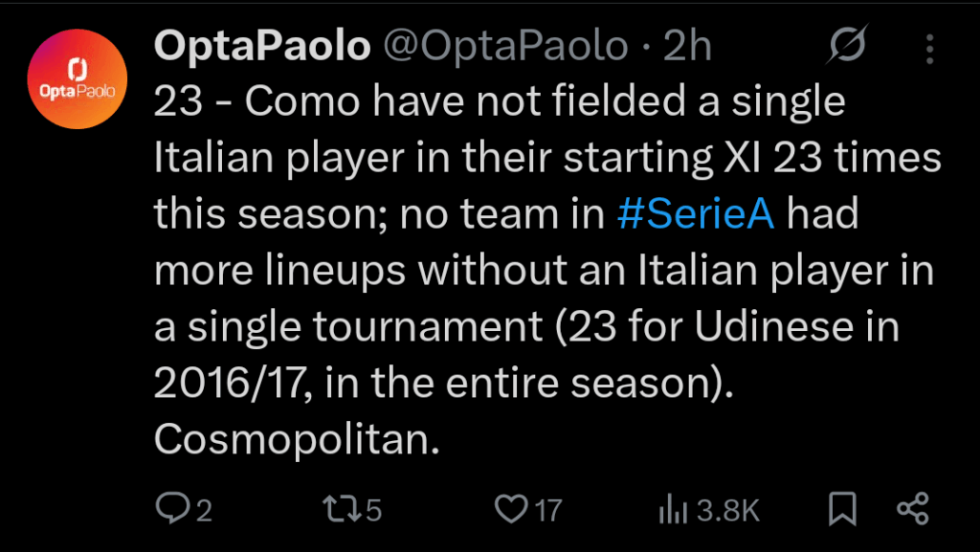The height and width of the screenshot is (552, 980).
Task: Click the OptaPaolo profile picture
Action: (77, 79)
